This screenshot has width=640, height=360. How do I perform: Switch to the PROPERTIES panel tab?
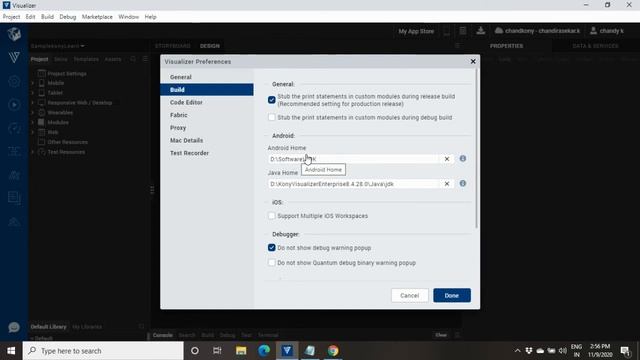tap(507, 46)
